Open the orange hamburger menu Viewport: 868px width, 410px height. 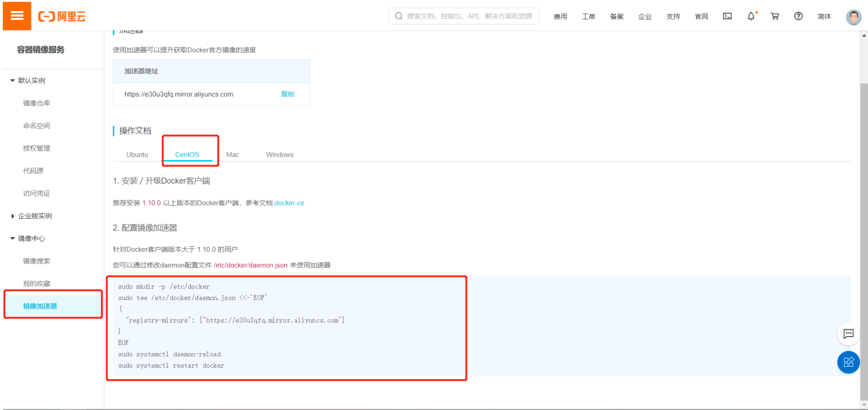[x=17, y=16]
